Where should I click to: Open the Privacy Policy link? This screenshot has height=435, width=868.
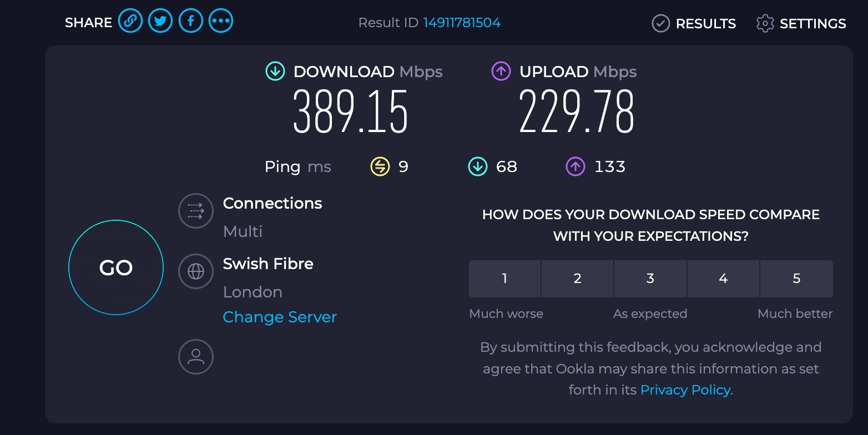[x=685, y=390]
